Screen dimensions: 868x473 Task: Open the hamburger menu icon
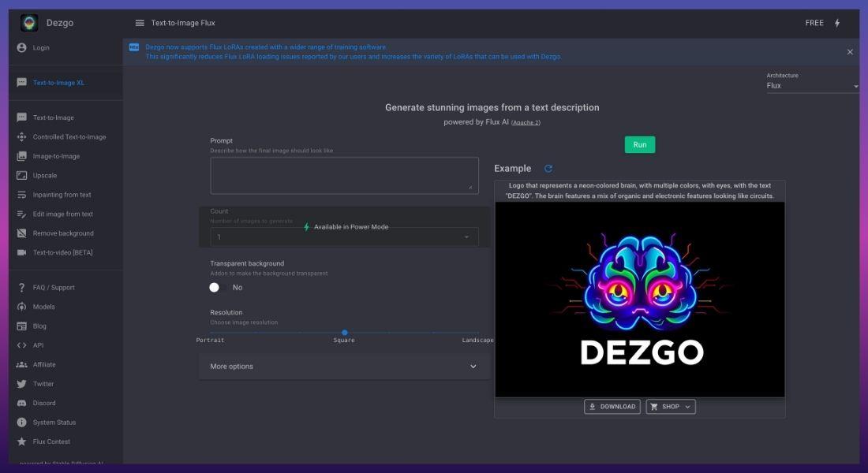point(140,23)
